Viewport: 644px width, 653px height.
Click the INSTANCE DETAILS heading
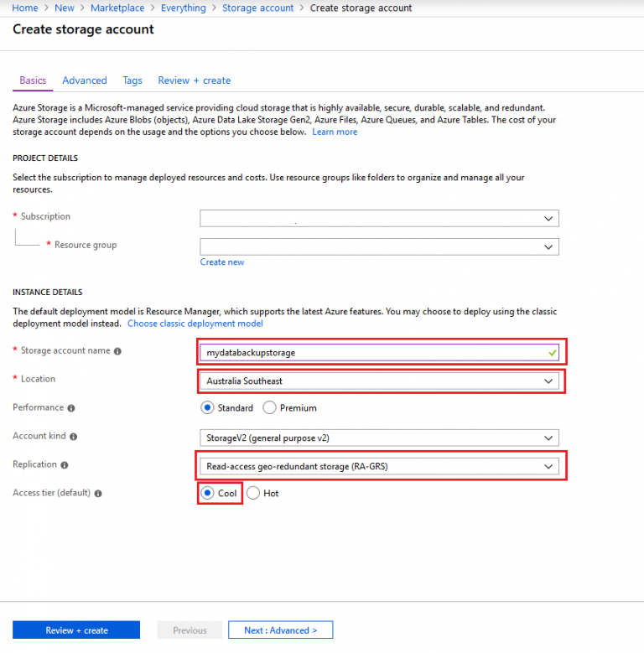48,293
